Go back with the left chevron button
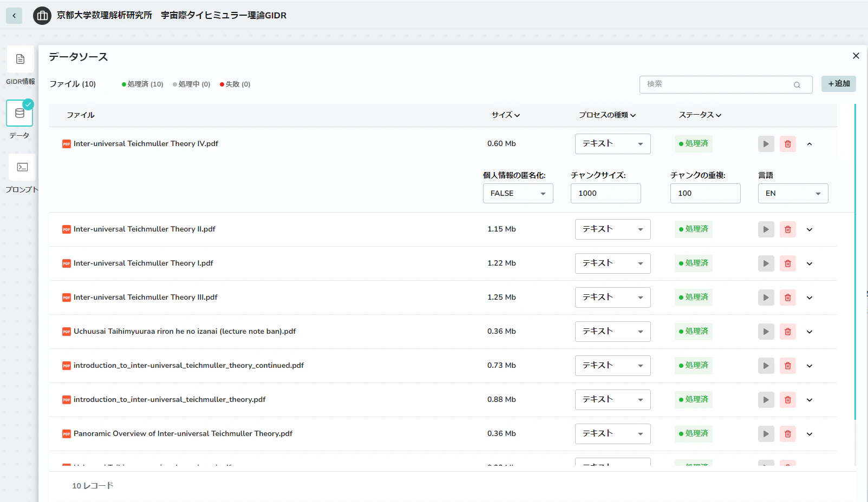Viewport: 868px width, 502px height. 14,16
